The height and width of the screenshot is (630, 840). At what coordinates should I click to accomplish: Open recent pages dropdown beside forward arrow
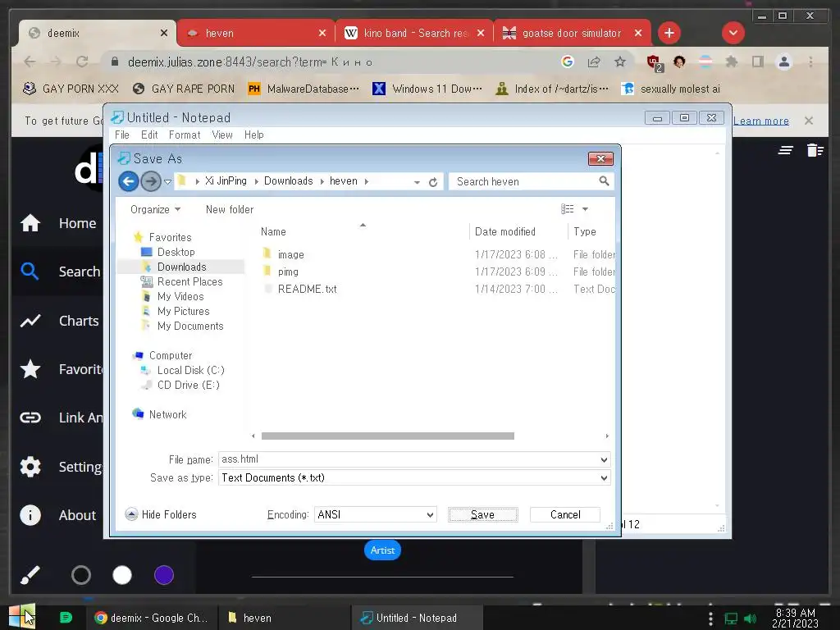(x=167, y=181)
